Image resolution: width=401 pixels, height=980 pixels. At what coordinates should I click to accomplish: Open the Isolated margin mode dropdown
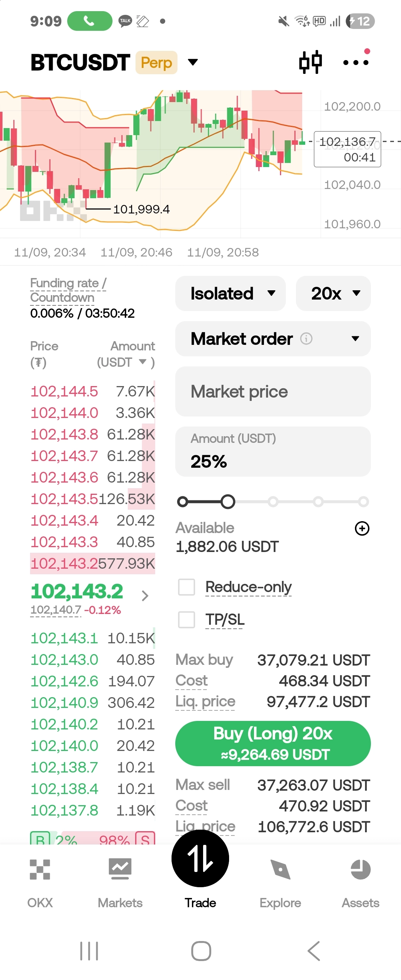click(x=230, y=293)
